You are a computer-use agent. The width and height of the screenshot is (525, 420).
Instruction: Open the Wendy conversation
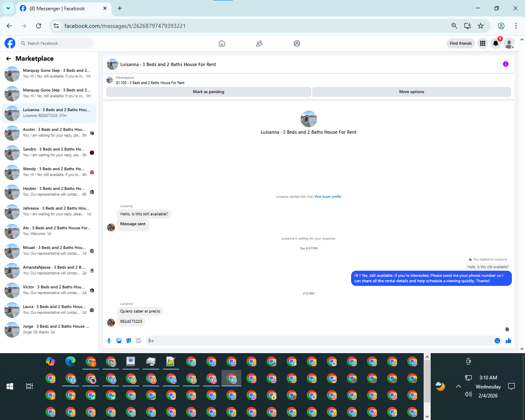click(49, 172)
